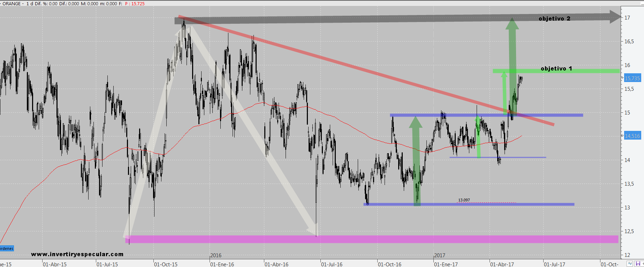Open the blue Órdenes panel button
This screenshot has height=267, width=644.
[x=6, y=249]
